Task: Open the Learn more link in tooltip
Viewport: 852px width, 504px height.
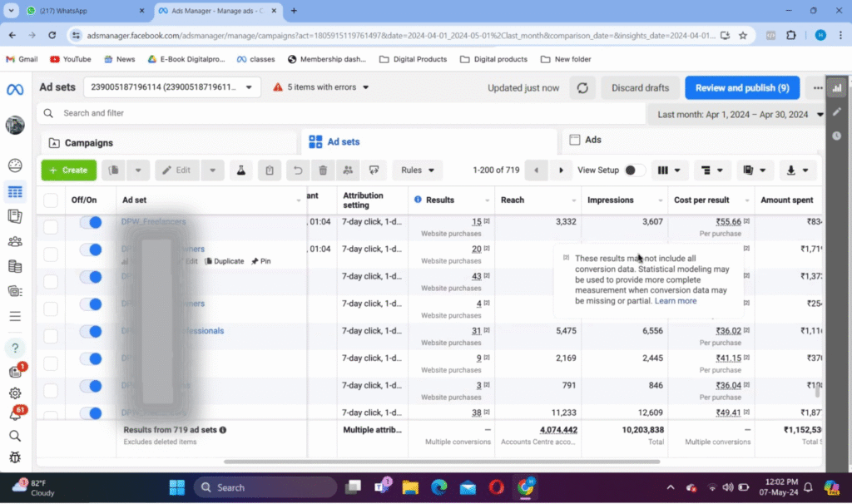Action: pos(676,301)
